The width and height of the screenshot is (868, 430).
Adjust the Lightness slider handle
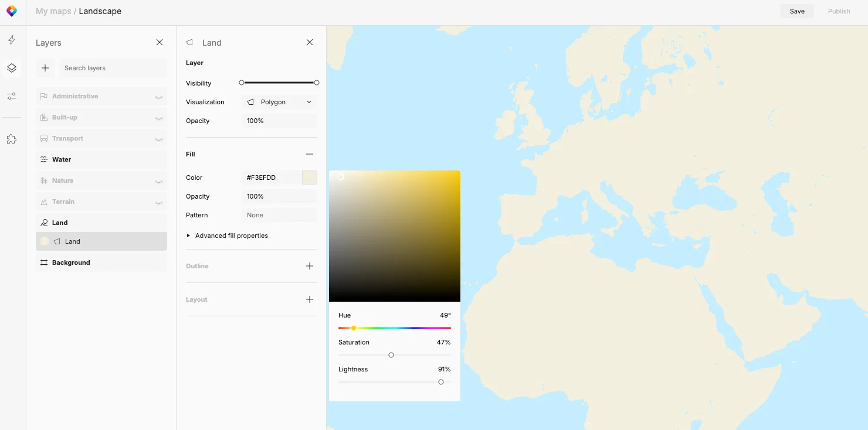coord(441,382)
